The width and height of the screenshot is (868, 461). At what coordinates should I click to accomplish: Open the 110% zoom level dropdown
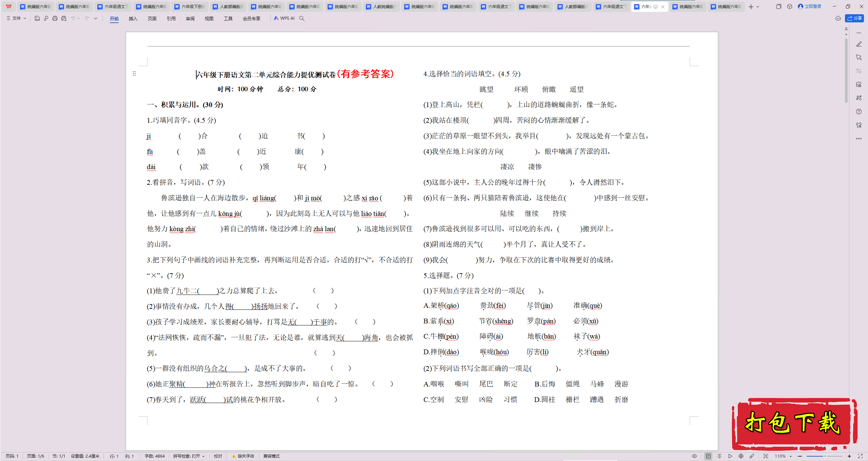(783, 456)
